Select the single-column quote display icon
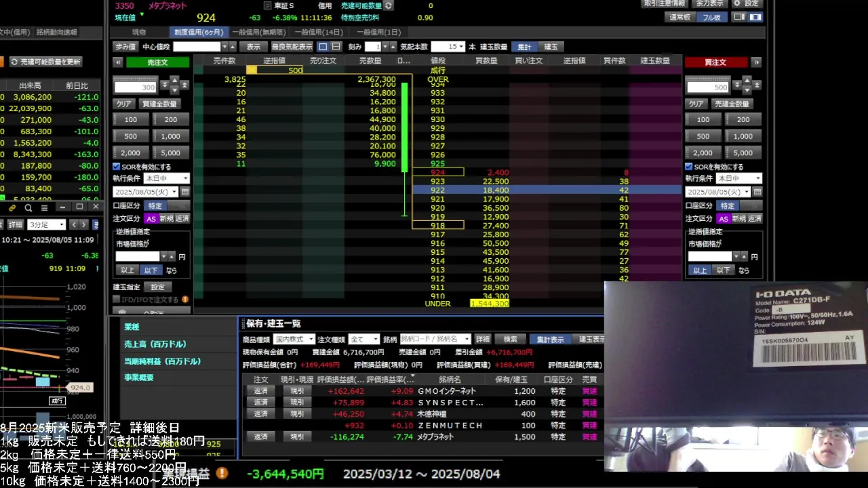Viewport: 868px width, 488px height. tap(323, 47)
